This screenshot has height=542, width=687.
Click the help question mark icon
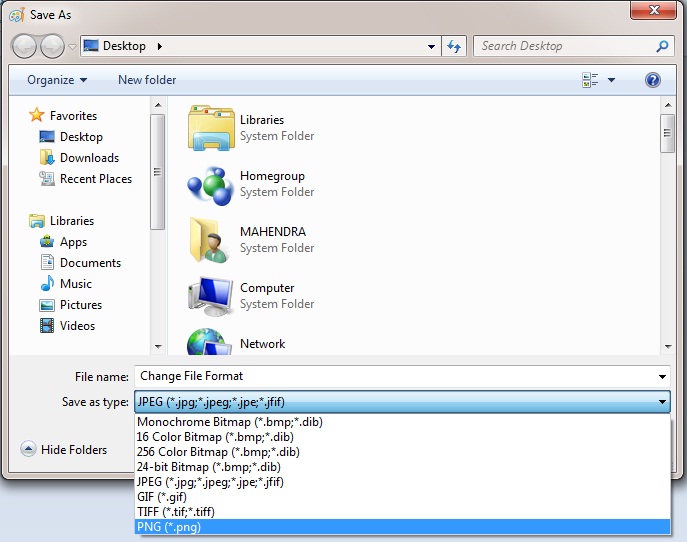(x=653, y=80)
